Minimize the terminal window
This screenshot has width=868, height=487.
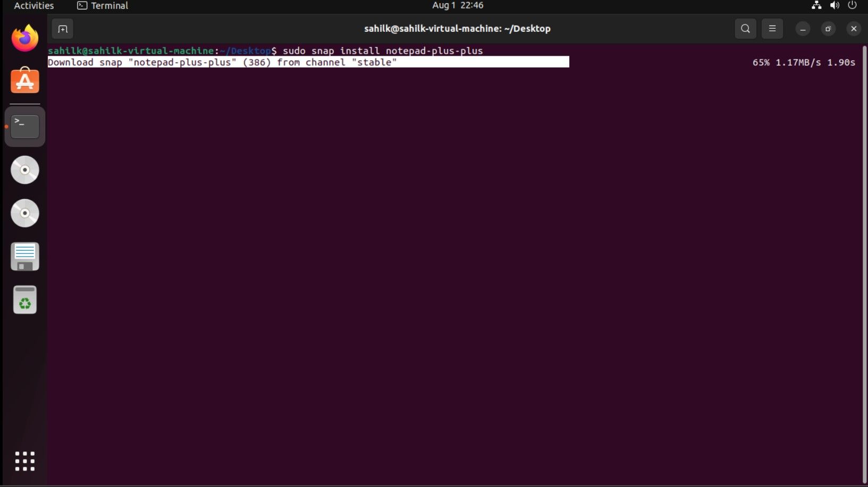pyautogui.click(x=803, y=29)
